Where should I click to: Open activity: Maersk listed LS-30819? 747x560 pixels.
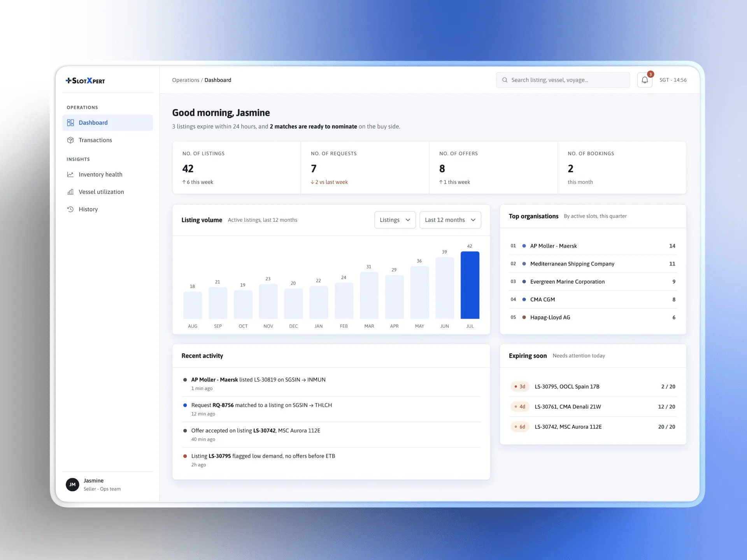(x=331, y=383)
